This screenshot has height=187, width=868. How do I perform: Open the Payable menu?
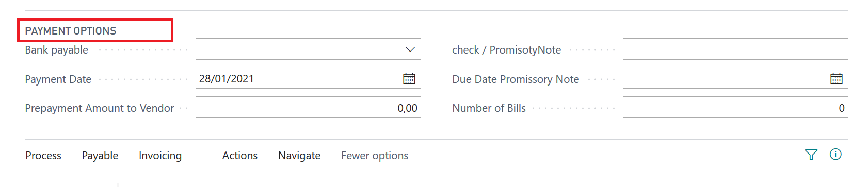100,156
